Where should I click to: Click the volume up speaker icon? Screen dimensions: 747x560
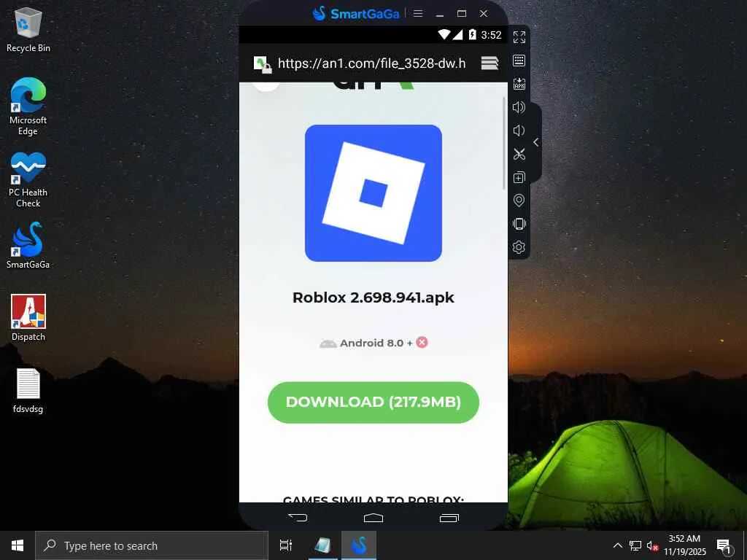pos(519,107)
